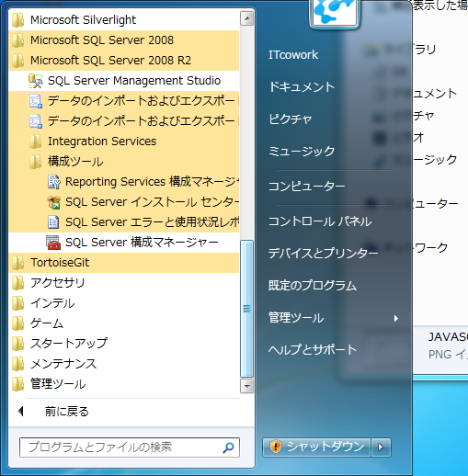Click the magnifier icon in search box
The width and height of the screenshot is (468, 476).
229,448
